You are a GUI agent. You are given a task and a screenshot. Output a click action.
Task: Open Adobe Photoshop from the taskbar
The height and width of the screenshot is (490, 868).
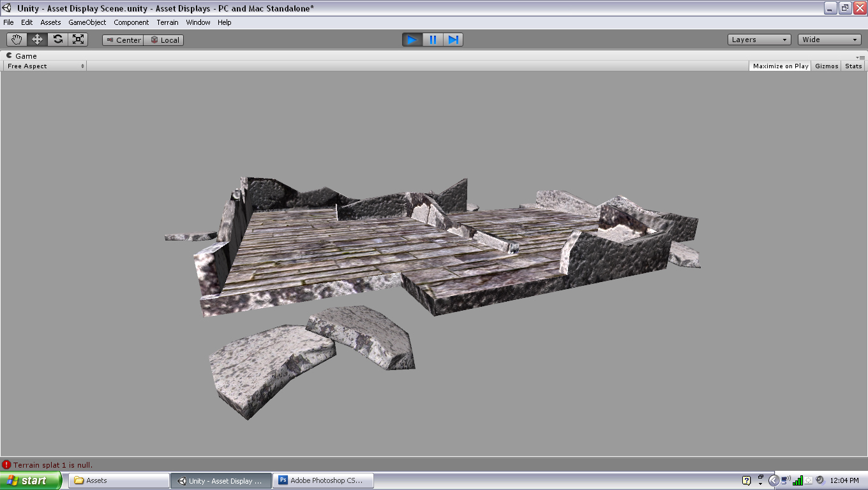(322, 480)
